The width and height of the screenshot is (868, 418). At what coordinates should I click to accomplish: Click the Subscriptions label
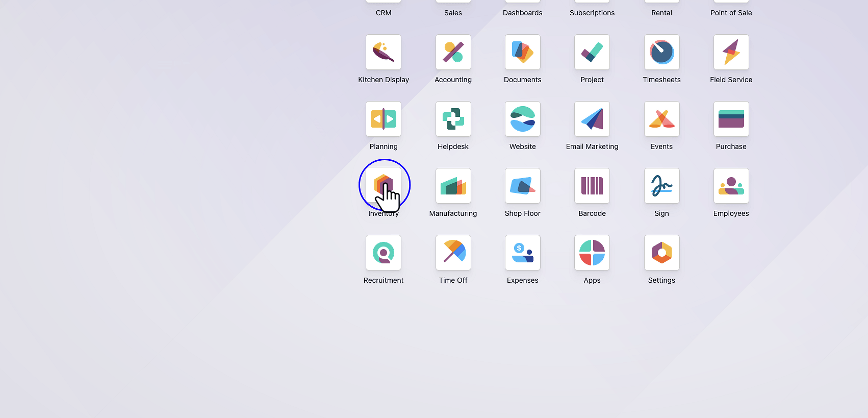pyautogui.click(x=592, y=13)
